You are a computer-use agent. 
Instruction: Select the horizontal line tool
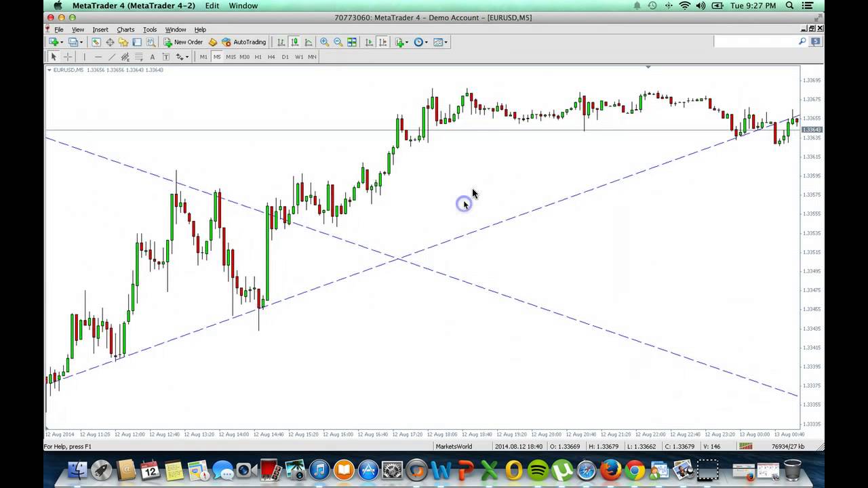[x=98, y=57]
